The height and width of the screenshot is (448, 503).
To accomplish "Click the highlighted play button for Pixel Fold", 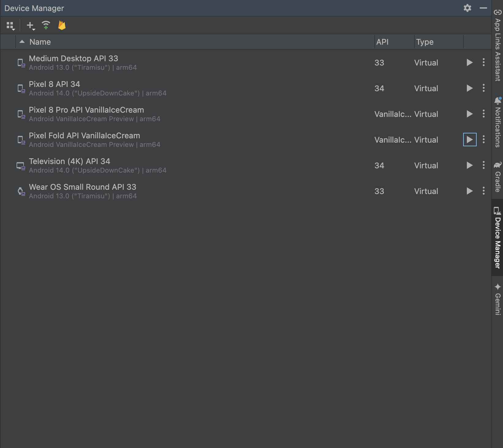I will [470, 140].
